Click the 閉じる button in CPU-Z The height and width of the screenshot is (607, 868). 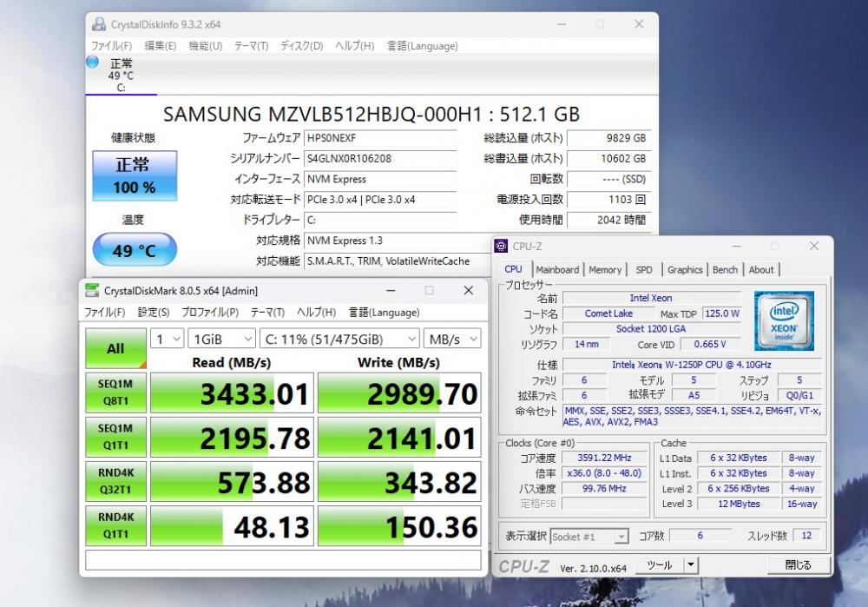(x=799, y=565)
